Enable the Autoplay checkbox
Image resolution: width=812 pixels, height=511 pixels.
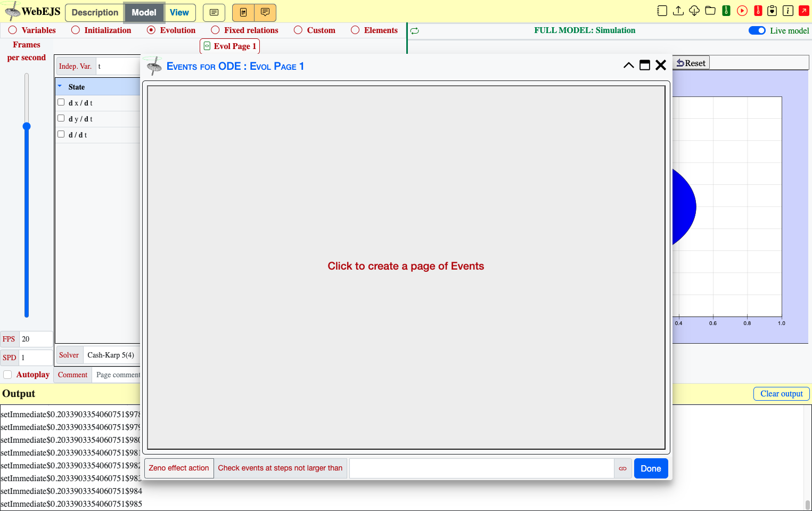7,375
